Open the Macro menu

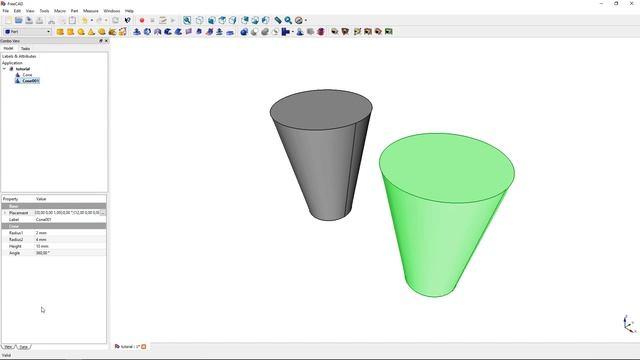click(x=60, y=11)
